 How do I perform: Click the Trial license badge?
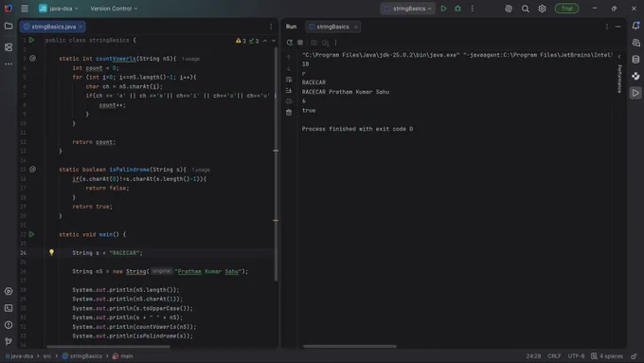click(566, 9)
